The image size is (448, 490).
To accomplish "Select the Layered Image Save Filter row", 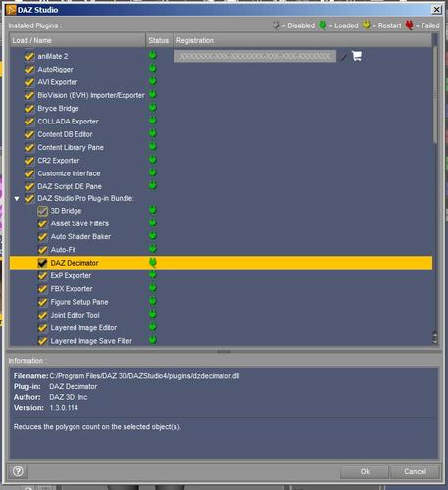I will pyautogui.click(x=221, y=341).
